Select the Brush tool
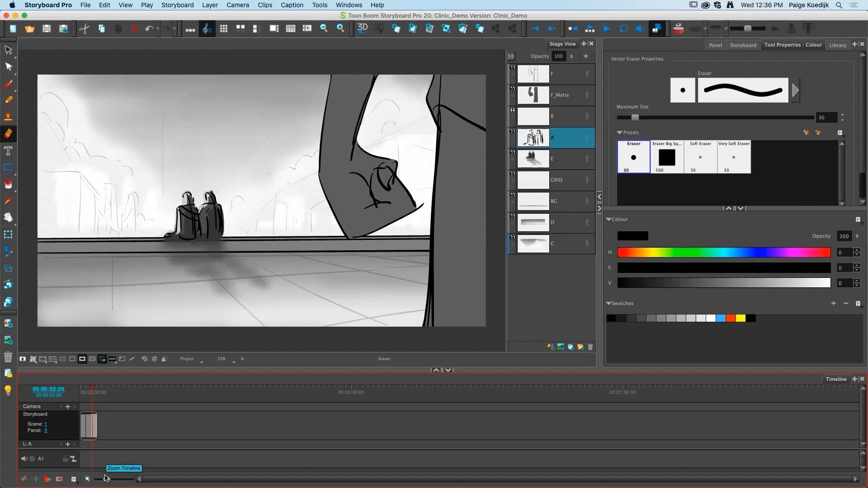 (8, 84)
